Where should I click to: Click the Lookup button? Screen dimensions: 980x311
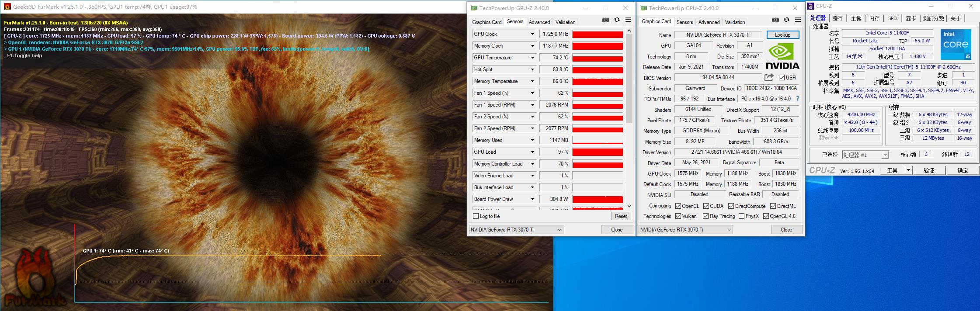click(x=782, y=35)
